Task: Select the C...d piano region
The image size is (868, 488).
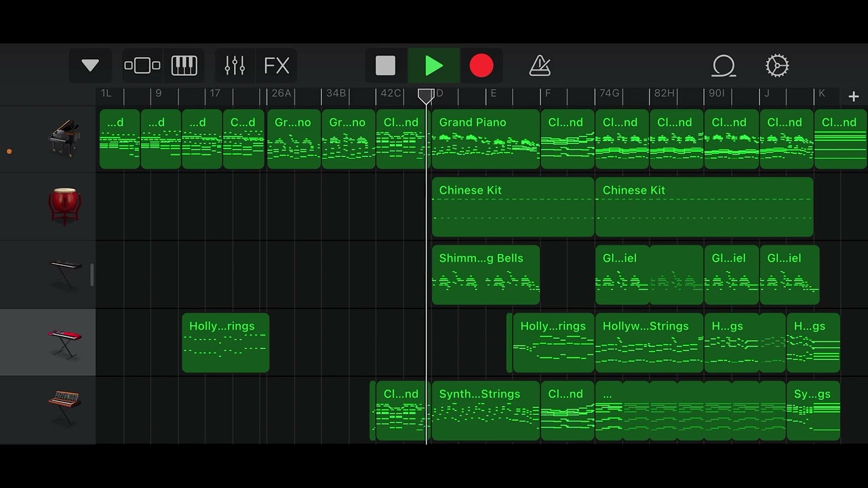Action: (x=243, y=139)
